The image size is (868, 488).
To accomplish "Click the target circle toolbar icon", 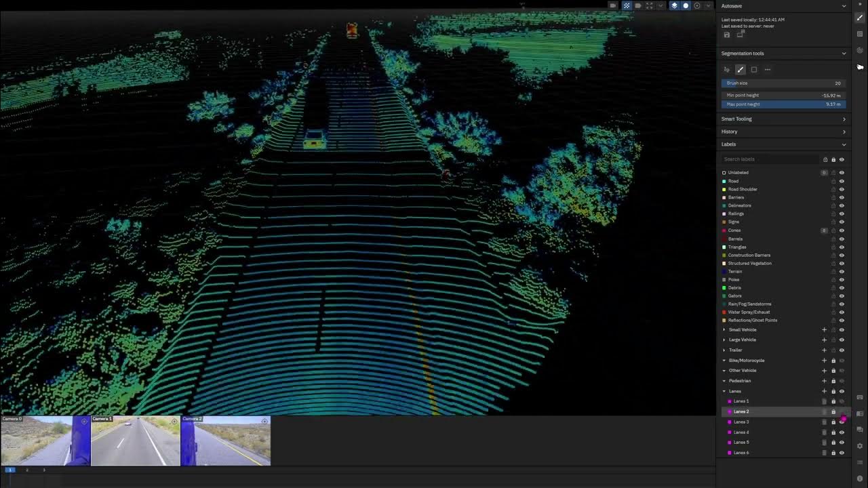I will 697,5.
